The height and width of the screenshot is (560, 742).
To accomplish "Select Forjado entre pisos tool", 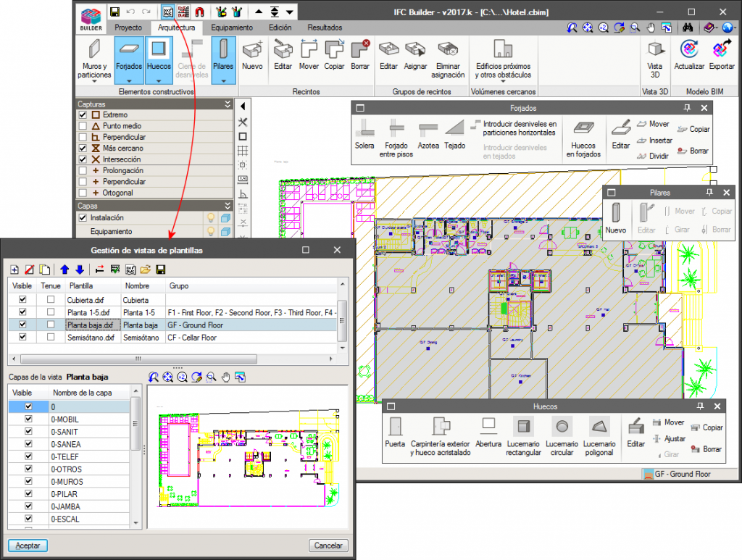I will tap(396, 138).
